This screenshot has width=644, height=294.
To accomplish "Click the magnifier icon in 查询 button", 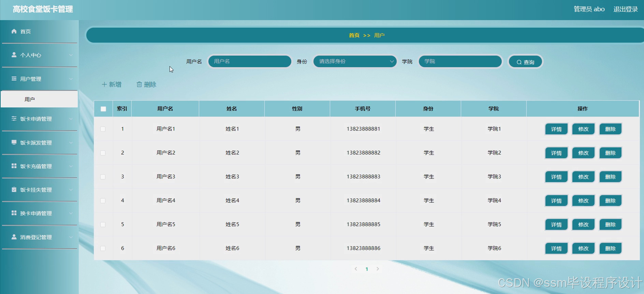I will pos(519,62).
